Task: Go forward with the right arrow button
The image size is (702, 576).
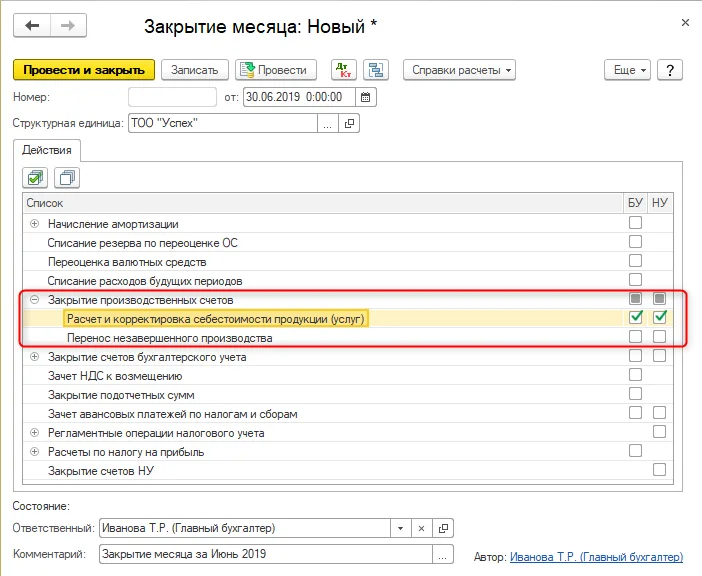Action: tap(68, 26)
